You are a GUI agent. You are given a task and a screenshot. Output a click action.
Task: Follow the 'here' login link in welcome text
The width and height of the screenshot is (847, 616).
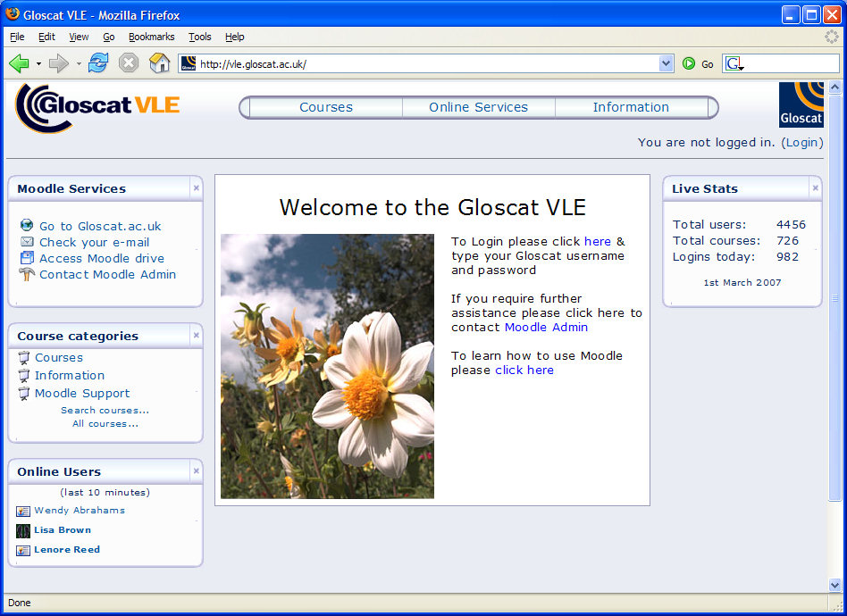pyautogui.click(x=598, y=241)
